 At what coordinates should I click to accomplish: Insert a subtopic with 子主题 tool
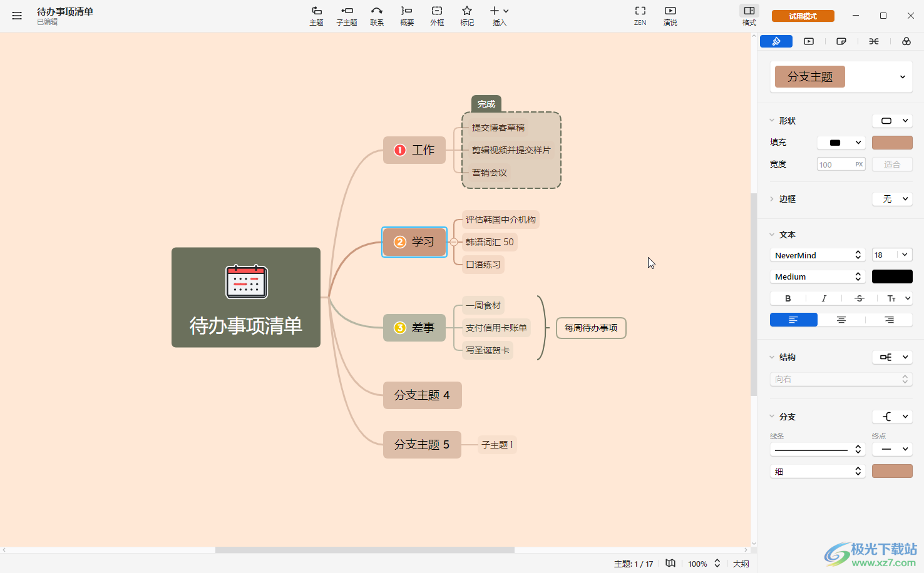click(x=346, y=16)
